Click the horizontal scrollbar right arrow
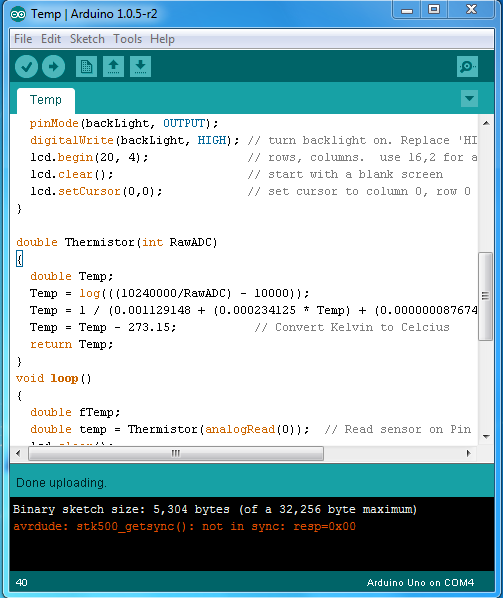 tap(469, 453)
